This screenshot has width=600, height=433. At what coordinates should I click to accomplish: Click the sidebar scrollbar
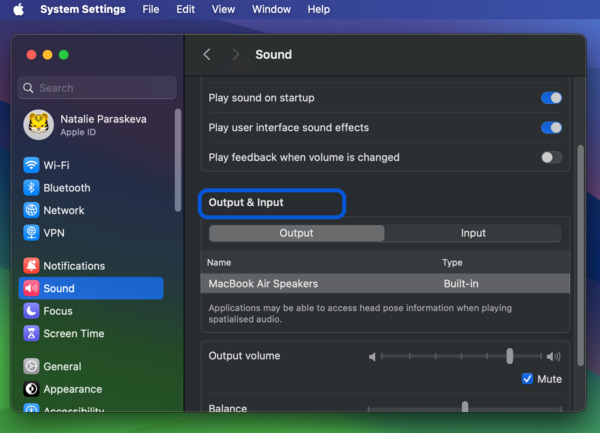[x=178, y=160]
